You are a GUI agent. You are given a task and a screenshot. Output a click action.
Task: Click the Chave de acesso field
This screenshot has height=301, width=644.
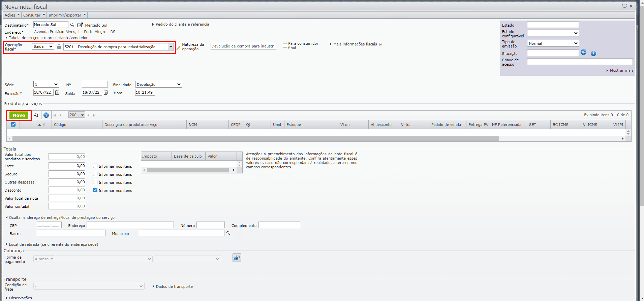tap(580, 62)
